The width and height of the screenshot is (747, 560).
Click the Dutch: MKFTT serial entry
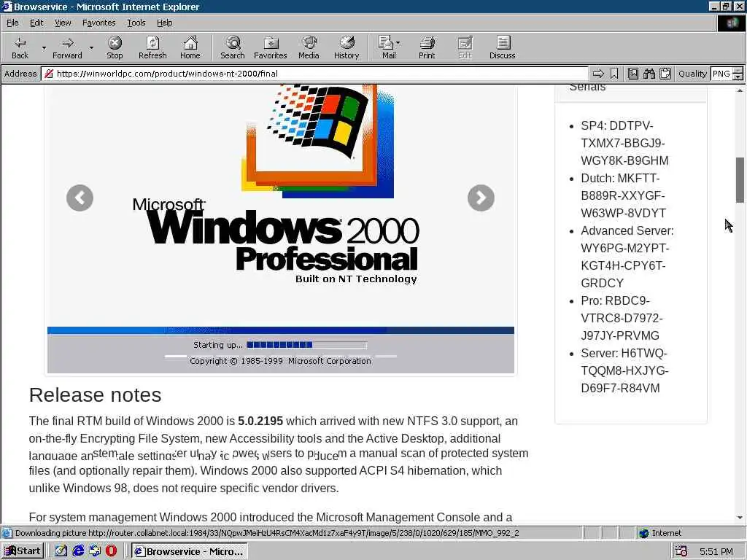click(x=623, y=195)
